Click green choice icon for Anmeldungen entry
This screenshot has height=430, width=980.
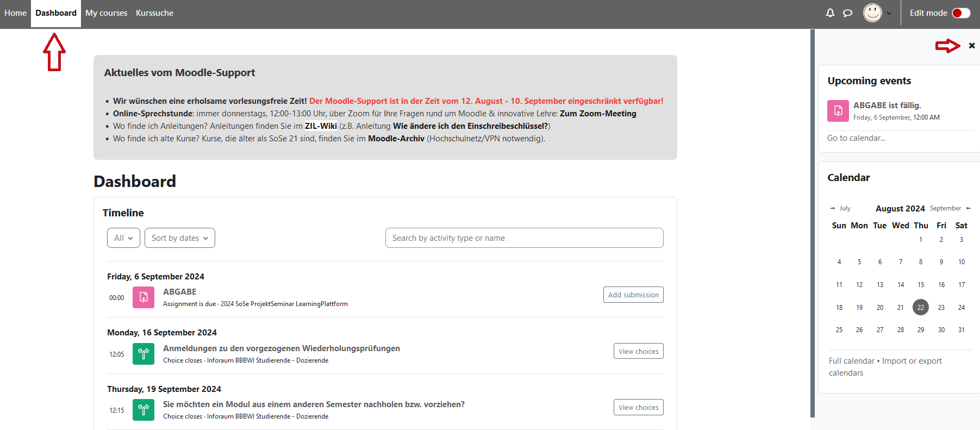tap(143, 354)
